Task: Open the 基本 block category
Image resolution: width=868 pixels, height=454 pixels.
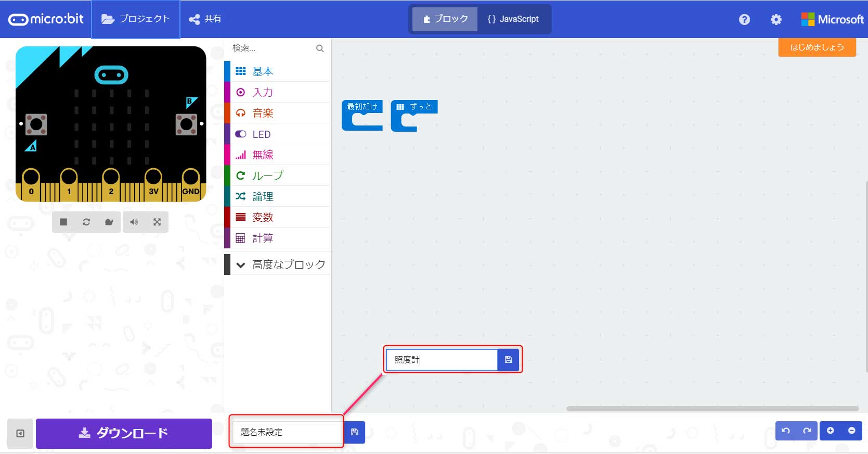Action: coord(278,71)
